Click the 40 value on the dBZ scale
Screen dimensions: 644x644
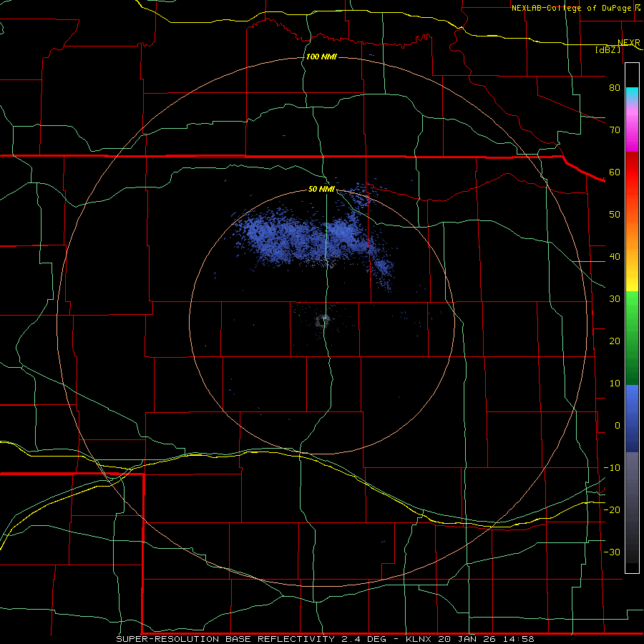coord(615,257)
